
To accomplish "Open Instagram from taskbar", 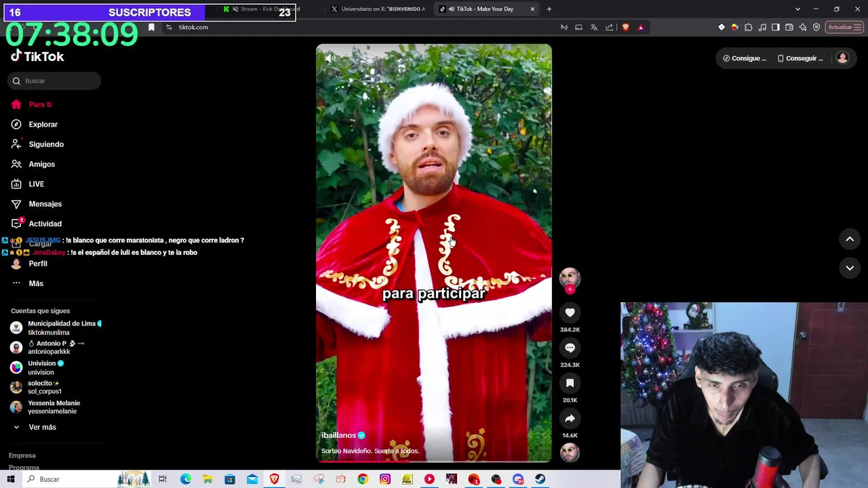I will tap(385, 479).
